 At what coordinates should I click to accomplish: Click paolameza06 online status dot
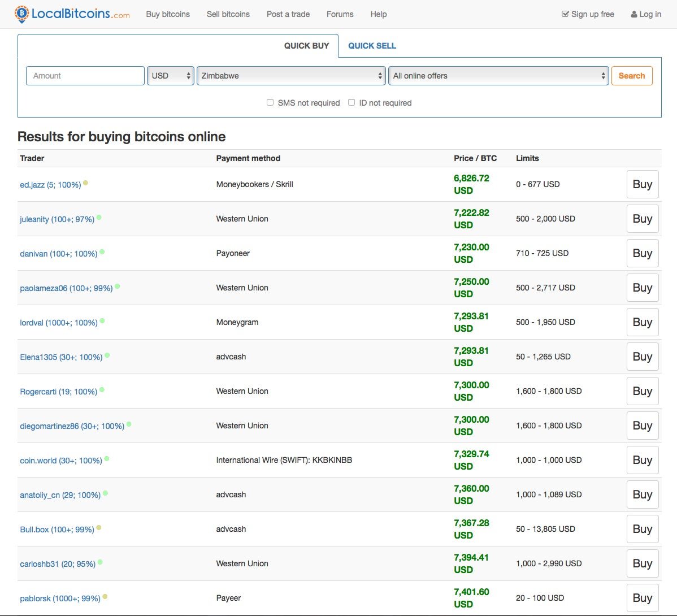(x=117, y=286)
